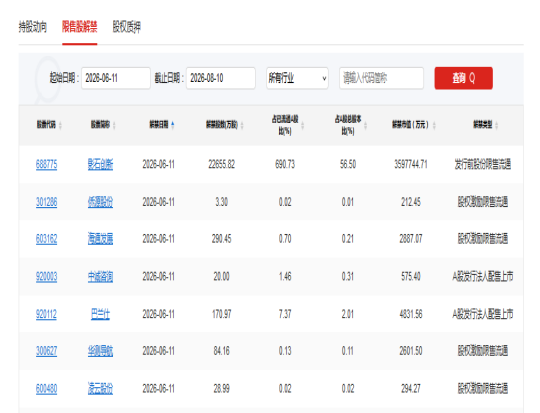Click the red 查询 search button
The height and width of the screenshot is (413, 540).
464,78
